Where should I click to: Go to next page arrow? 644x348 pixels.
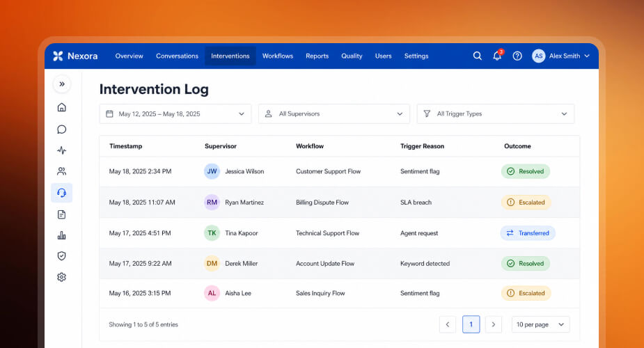pos(493,324)
